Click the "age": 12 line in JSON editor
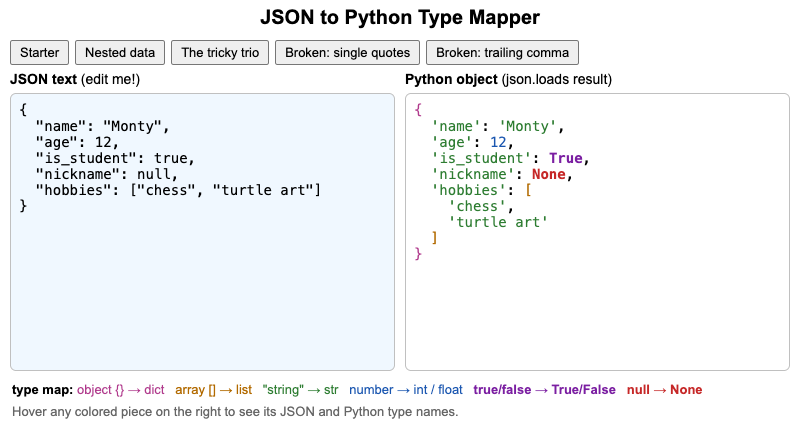This screenshot has width=800, height=442. [77, 142]
